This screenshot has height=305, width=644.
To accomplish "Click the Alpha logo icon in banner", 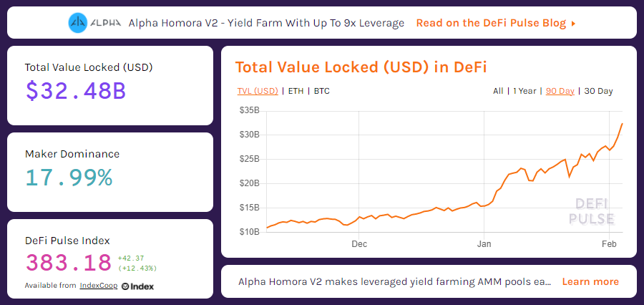I will click(78, 23).
